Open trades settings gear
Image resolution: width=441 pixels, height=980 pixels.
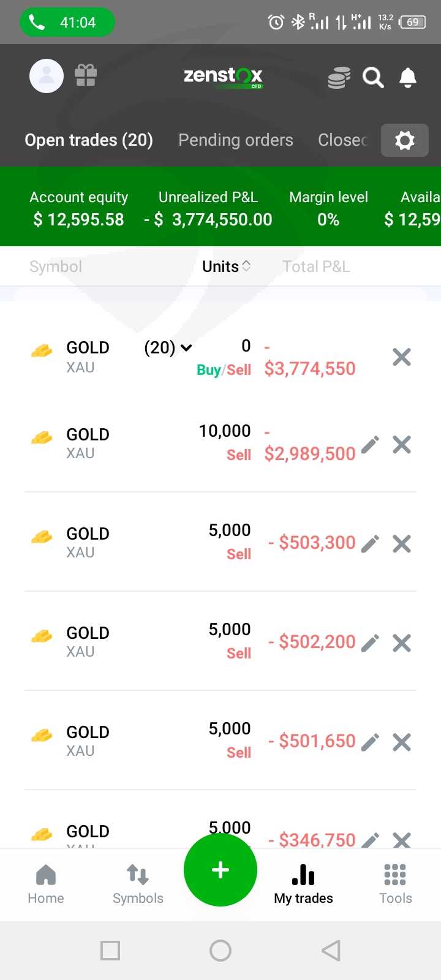coord(404,140)
